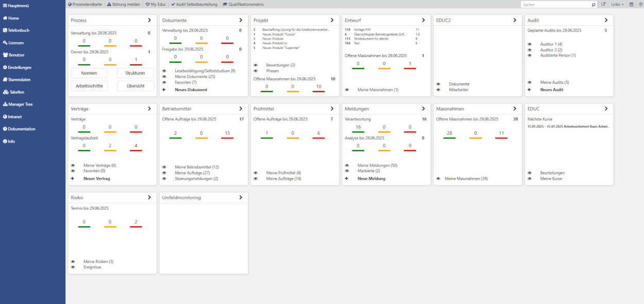Click eye icon next to Meine Dokumente
The width and height of the screenshot is (644, 304).
coord(164,76)
